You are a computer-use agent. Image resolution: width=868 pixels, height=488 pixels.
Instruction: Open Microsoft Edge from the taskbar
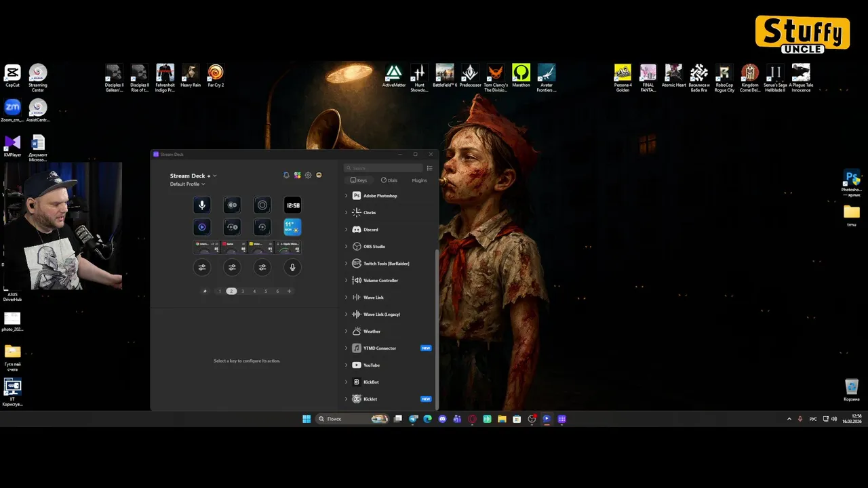[428, 419]
